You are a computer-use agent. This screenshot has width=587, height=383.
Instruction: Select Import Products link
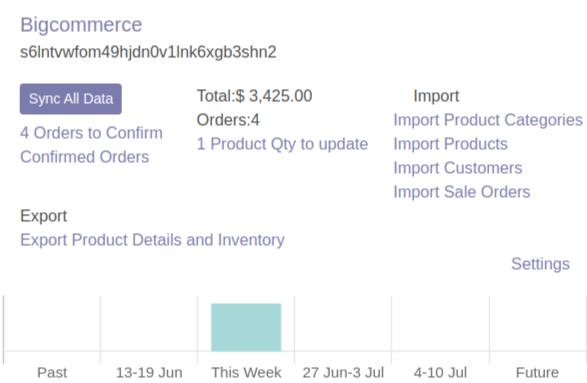coord(450,144)
